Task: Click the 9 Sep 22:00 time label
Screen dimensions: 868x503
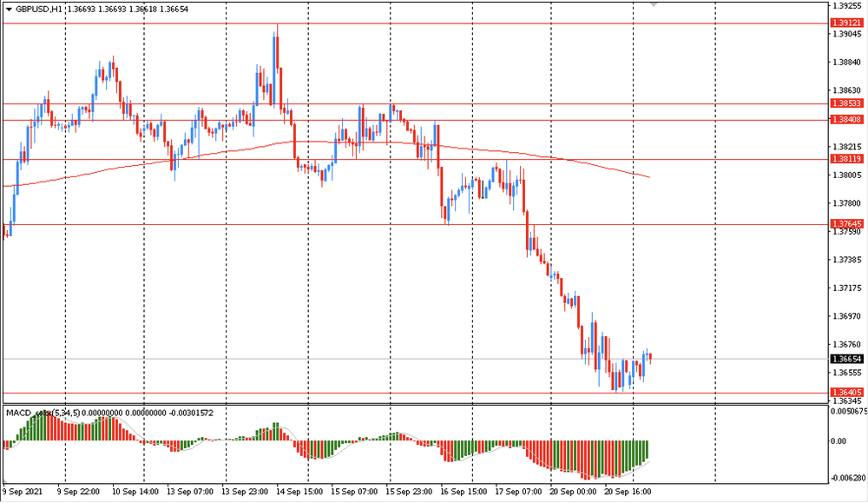Action: click(x=79, y=492)
